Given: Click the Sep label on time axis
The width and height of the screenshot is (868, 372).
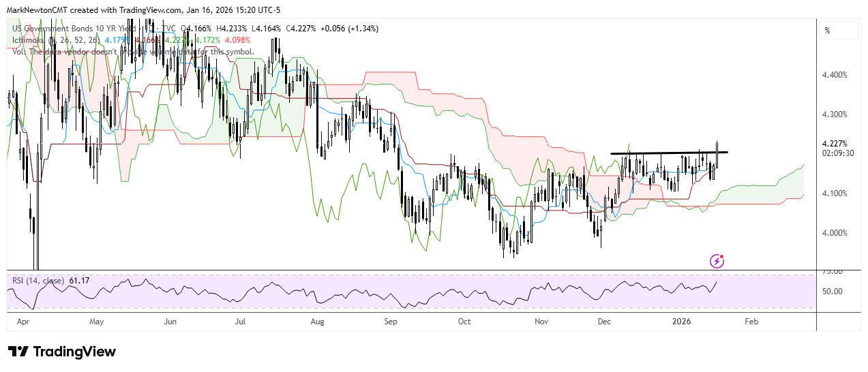Looking at the screenshot, I should point(390,320).
